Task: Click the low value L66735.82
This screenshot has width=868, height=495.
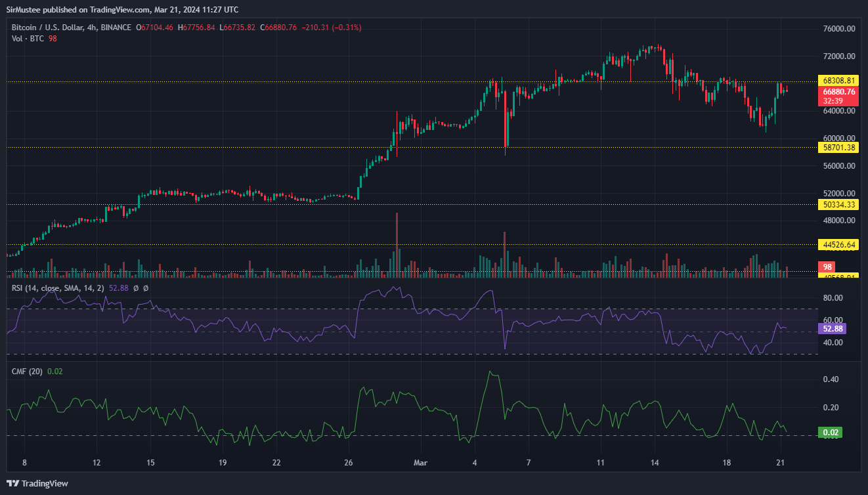Action: pyautogui.click(x=237, y=28)
